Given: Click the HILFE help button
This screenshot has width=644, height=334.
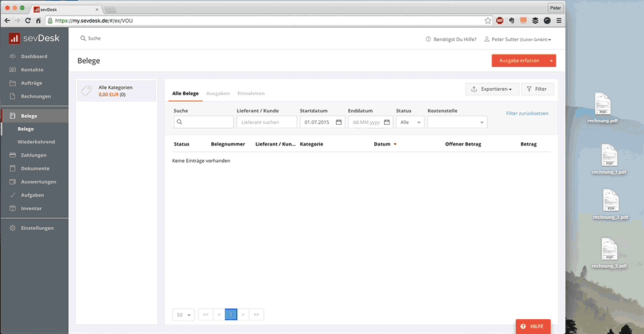Looking at the screenshot, I should point(533,327).
